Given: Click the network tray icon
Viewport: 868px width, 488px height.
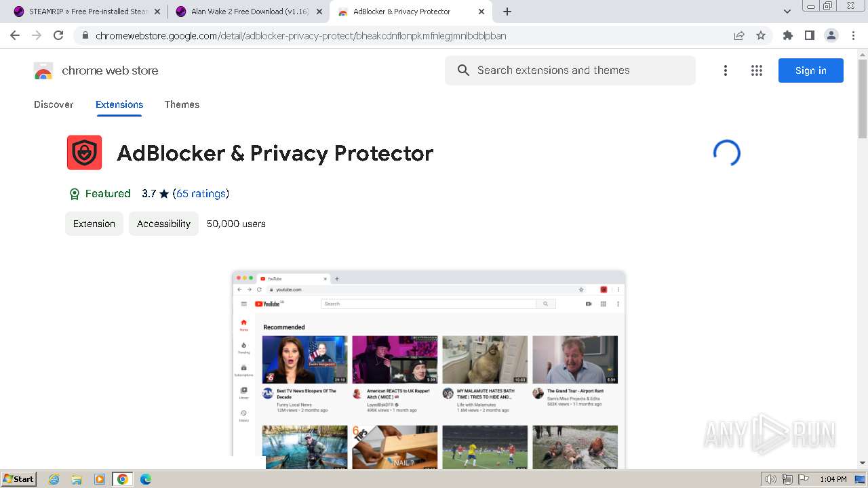Looking at the screenshot, I should click(787, 479).
